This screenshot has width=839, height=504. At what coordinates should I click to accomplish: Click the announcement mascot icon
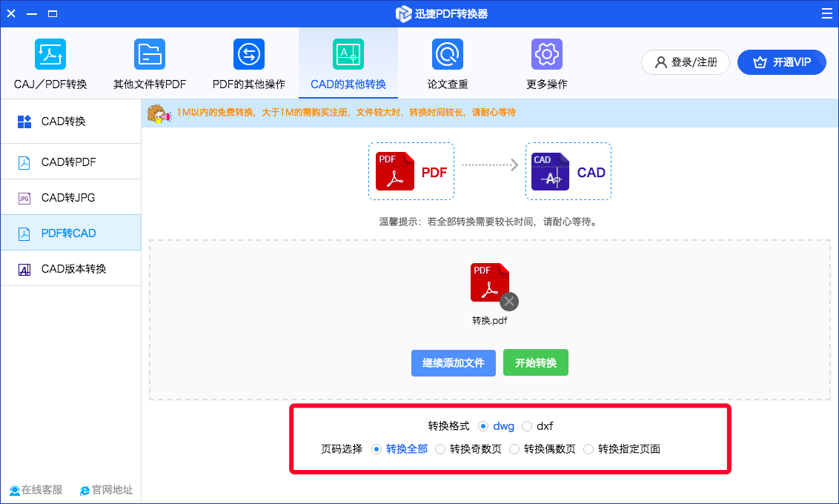159,113
